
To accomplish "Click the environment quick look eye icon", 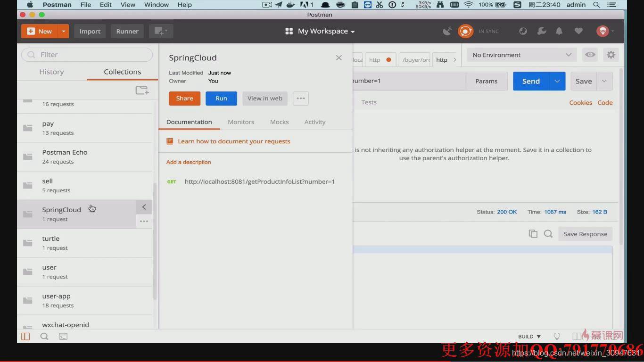I will click(x=590, y=55).
